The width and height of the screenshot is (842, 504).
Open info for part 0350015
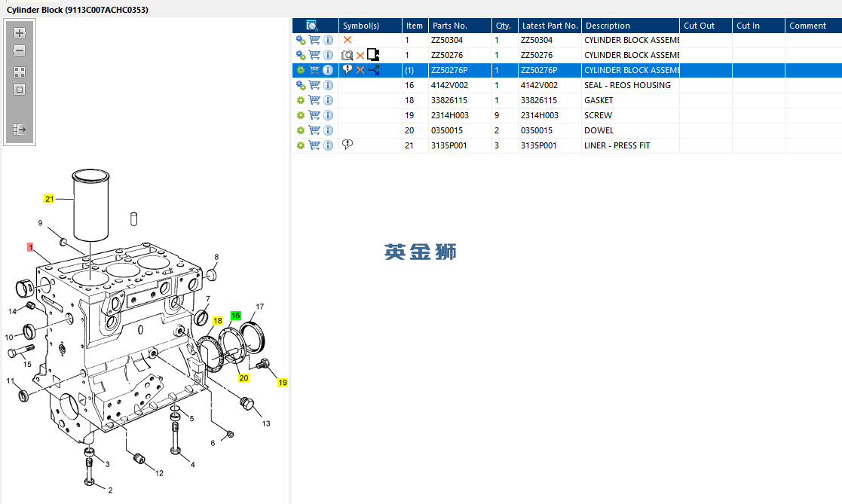pos(328,130)
